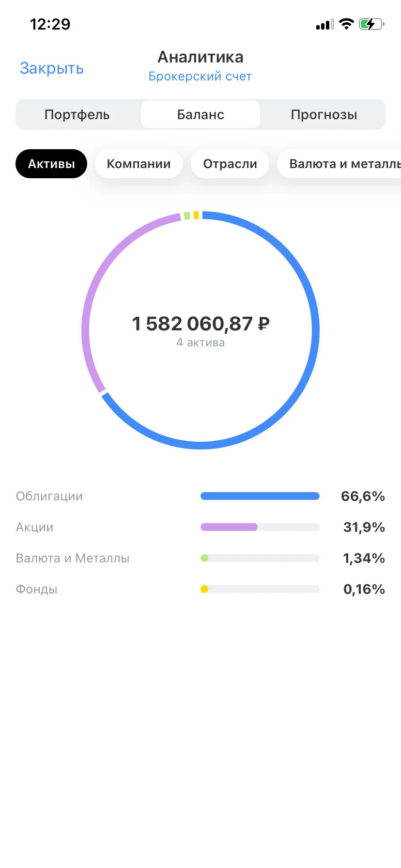Select the green dot for Валюта и Металлы
Viewport: 401px width, 868px height.
coord(204,558)
